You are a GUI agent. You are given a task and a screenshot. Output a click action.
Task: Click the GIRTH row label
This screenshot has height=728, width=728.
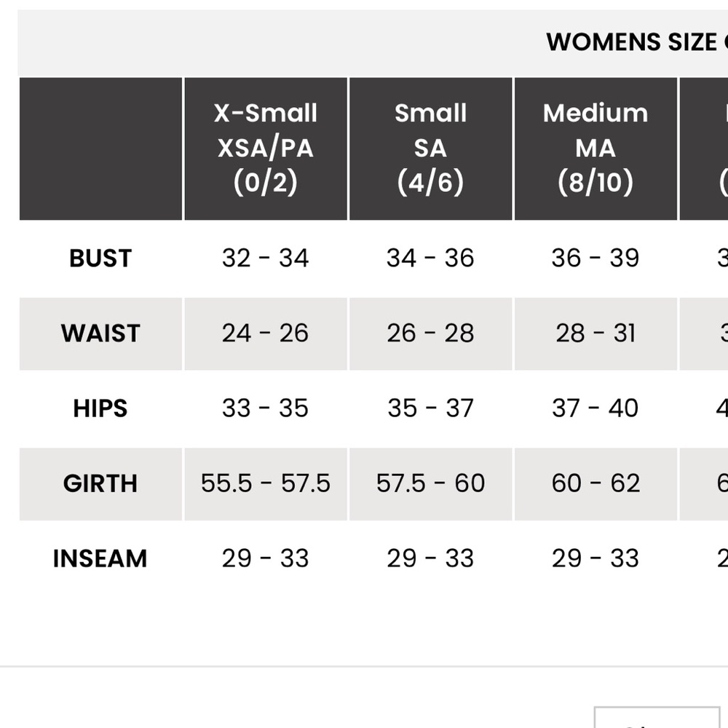point(100,484)
